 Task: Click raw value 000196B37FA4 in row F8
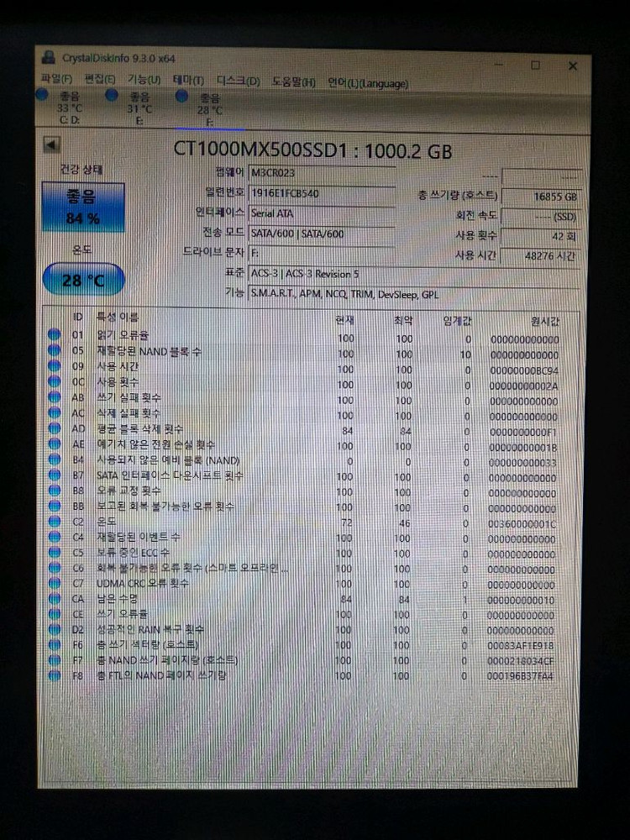pyautogui.click(x=520, y=676)
